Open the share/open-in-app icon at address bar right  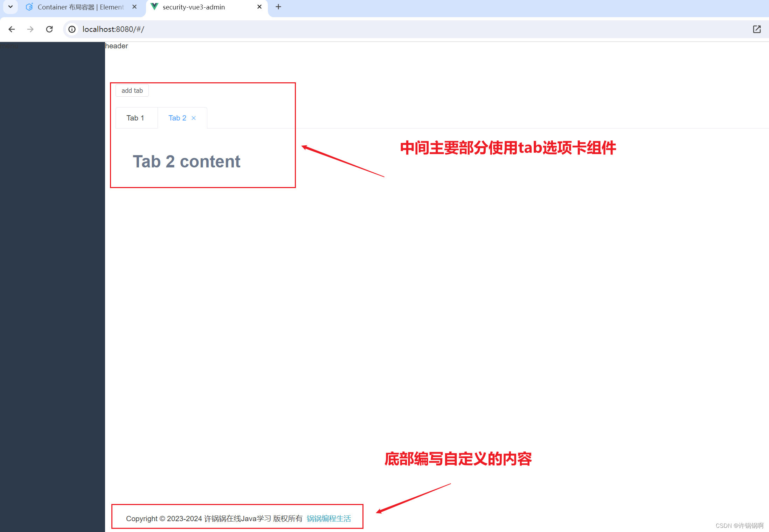pyautogui.click(x=757, y=29)
